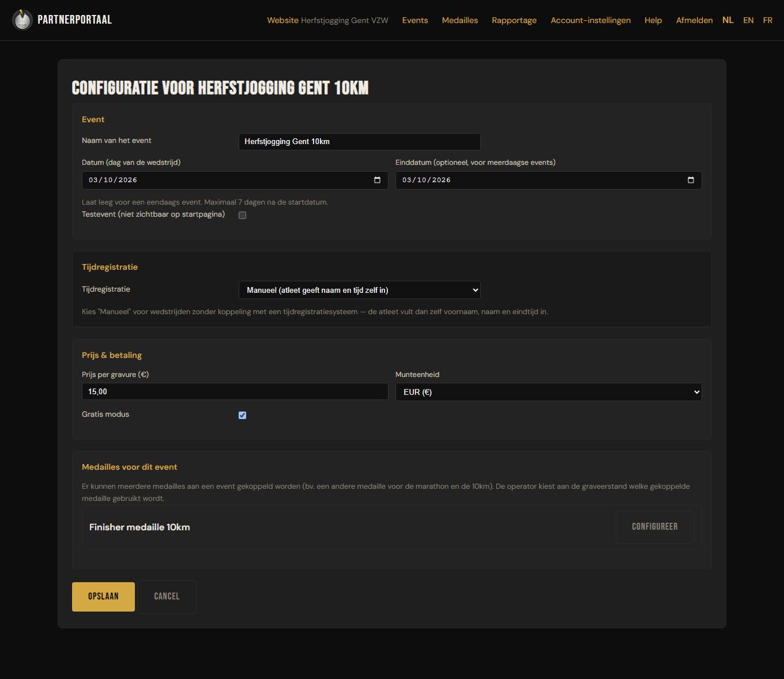The image size is (784, 679).
Task: Open the Medailles menu item
Action: click(460, 20)
